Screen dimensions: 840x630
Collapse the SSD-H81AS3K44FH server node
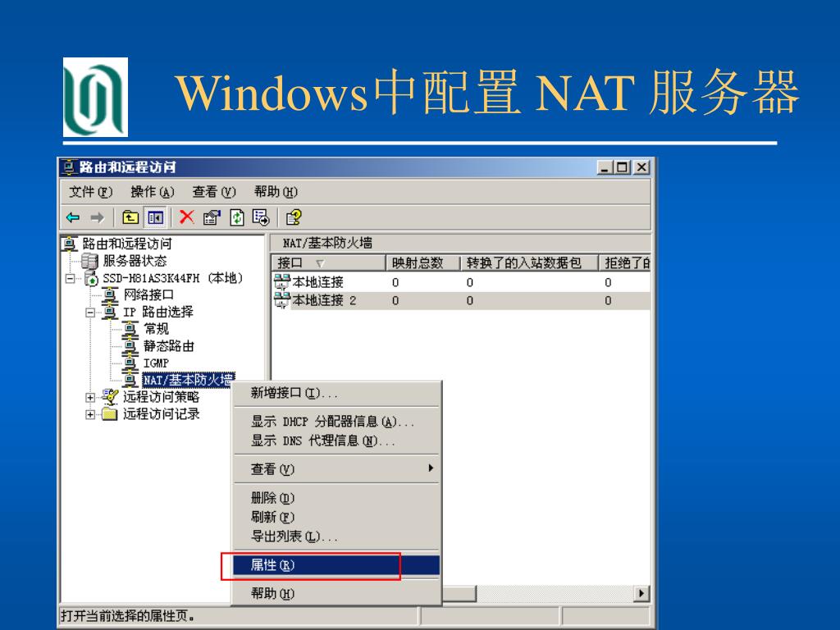point(70,279)
